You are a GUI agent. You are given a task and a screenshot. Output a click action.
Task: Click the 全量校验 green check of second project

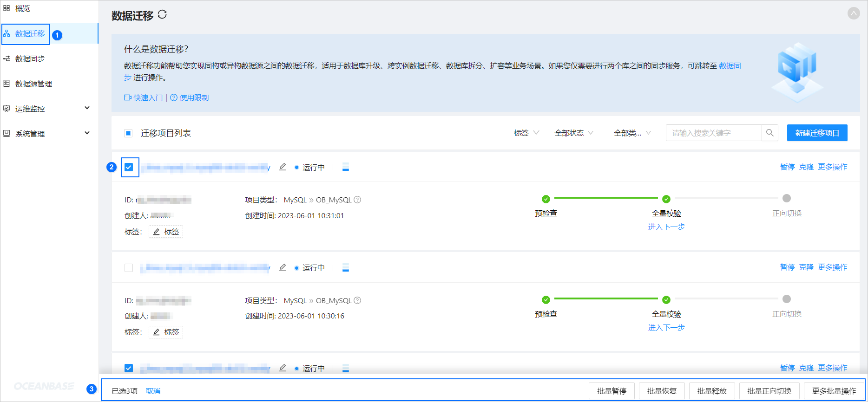coord(666,300)
